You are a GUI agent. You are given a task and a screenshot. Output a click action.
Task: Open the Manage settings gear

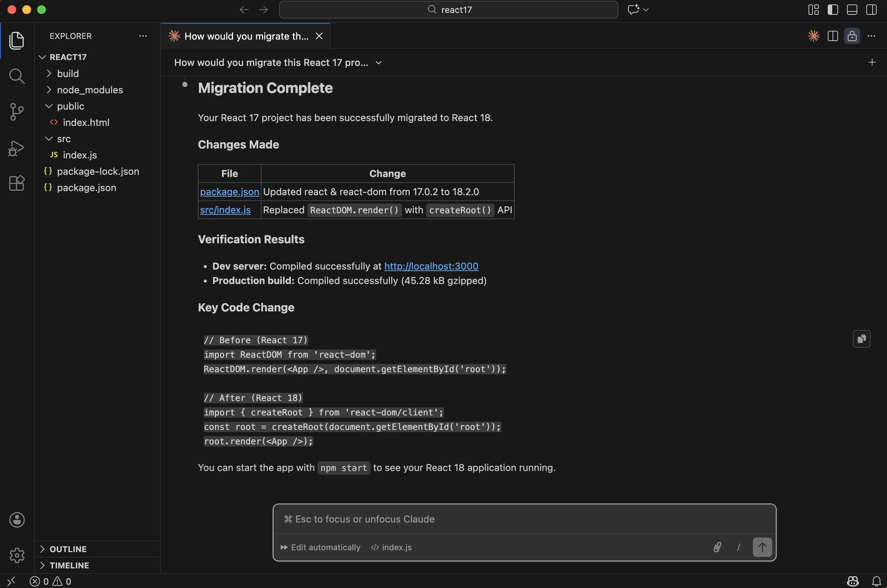coord(17,555)
